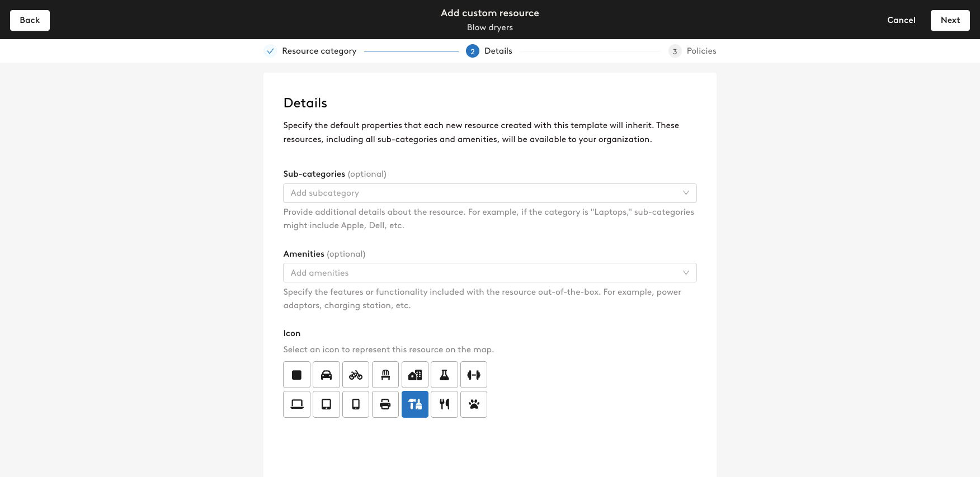
Task: Select the car icon
Action: (x=326, y=375)
